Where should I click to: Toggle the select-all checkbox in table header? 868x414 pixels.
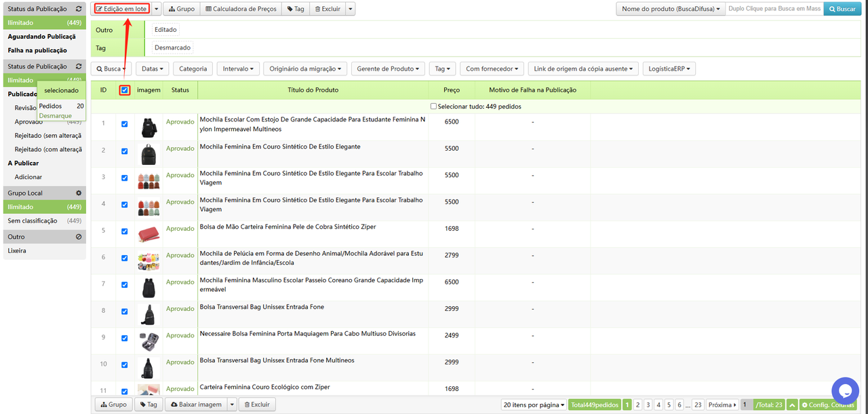(125, 90)
